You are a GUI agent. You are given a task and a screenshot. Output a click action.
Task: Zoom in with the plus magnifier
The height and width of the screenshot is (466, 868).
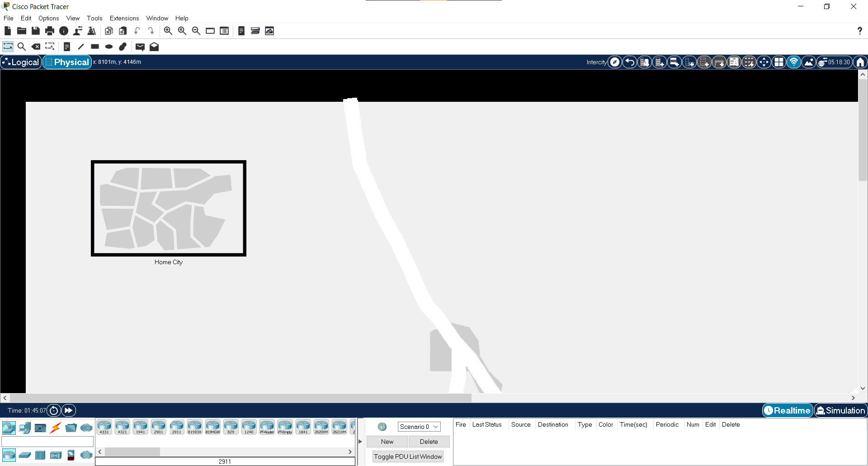click(168, 31)
